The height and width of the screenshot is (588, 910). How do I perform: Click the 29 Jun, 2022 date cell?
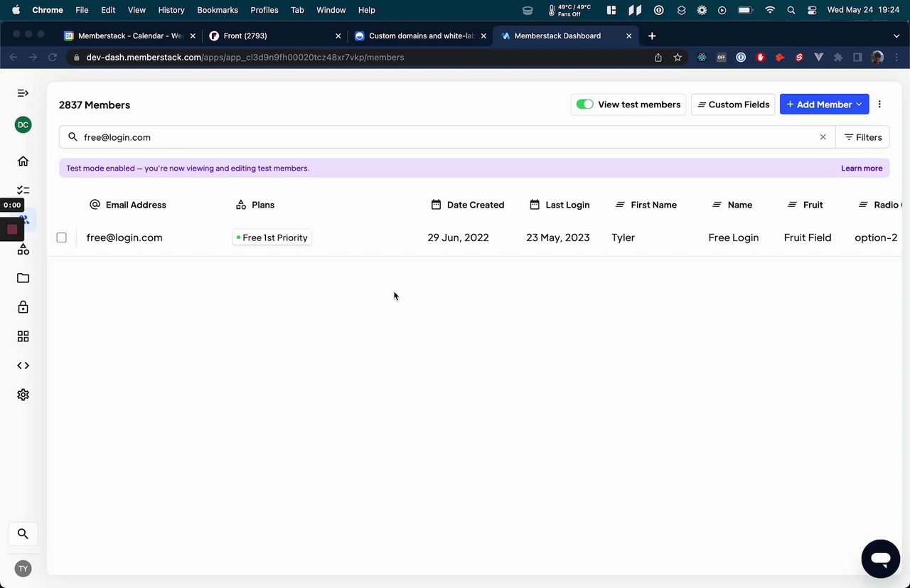459,237
